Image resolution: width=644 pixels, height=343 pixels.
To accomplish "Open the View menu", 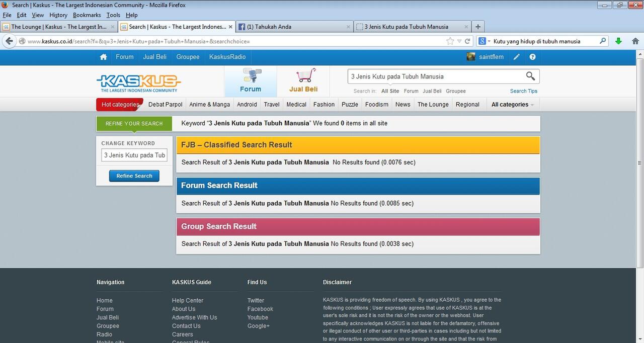I will point(38,15).
